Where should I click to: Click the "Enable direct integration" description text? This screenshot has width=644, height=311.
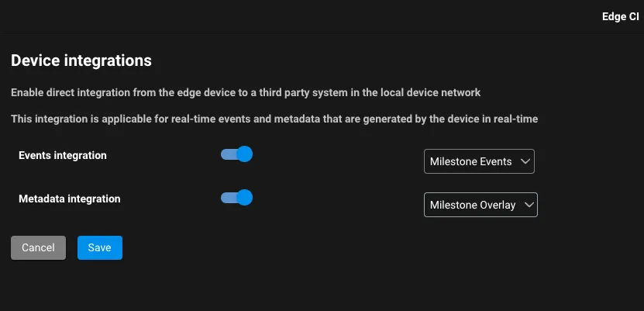(246, 93)
